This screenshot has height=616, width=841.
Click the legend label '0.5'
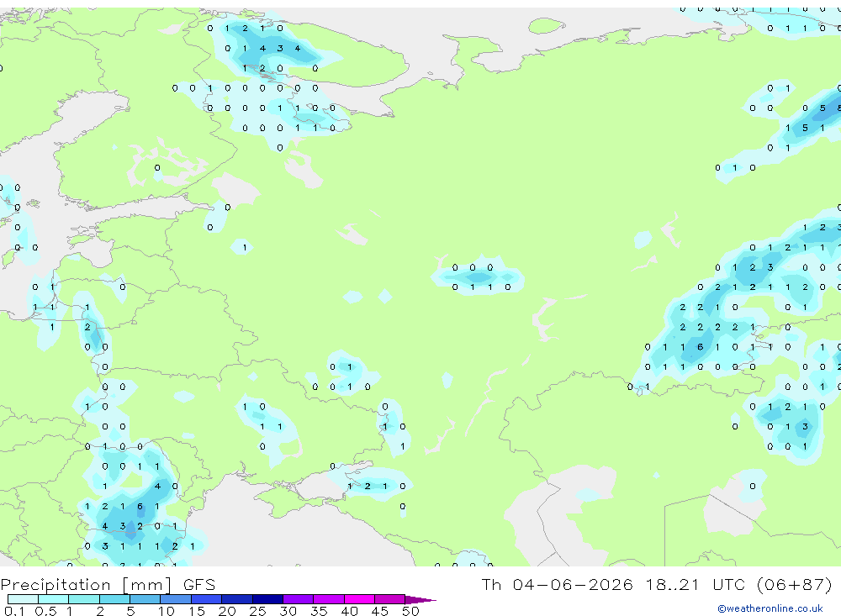tap(45, 611)
